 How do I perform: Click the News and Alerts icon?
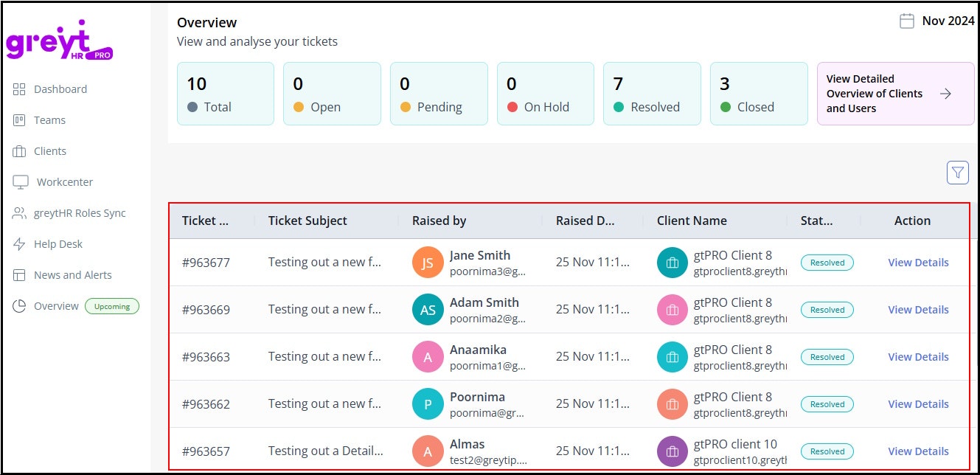(x=19, y=275)
